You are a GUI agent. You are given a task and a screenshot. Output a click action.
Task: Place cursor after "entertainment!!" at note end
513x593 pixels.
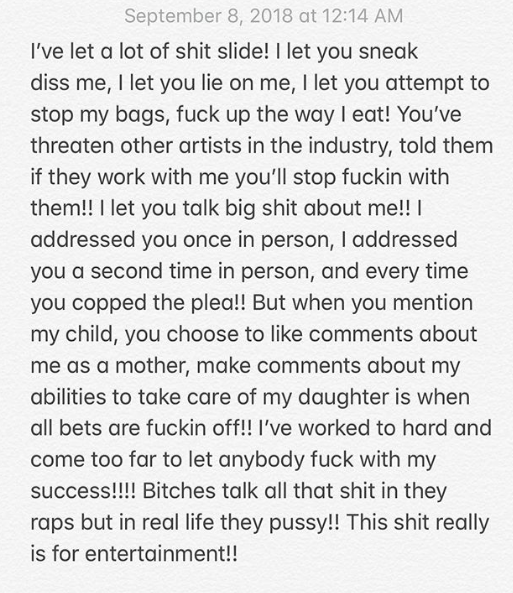click(238, 554)
